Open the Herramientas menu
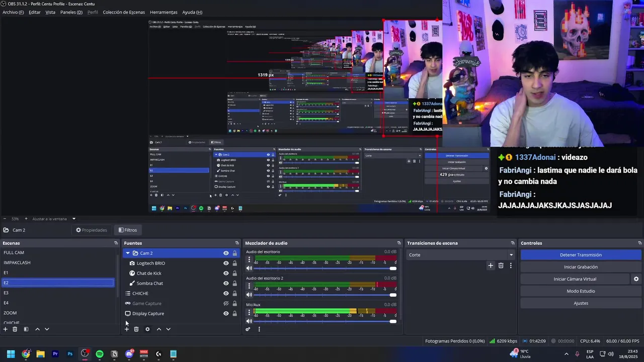This screenshot has height=362, width=644. click(164, 12)
